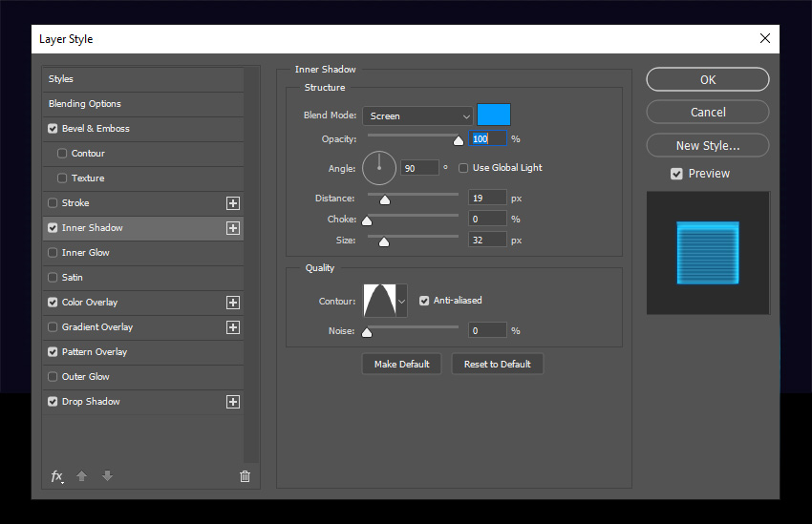Screen dimensions: 812x524
Task: Click plus icon next to Color Overlay
Action: (x=233, y=303)
